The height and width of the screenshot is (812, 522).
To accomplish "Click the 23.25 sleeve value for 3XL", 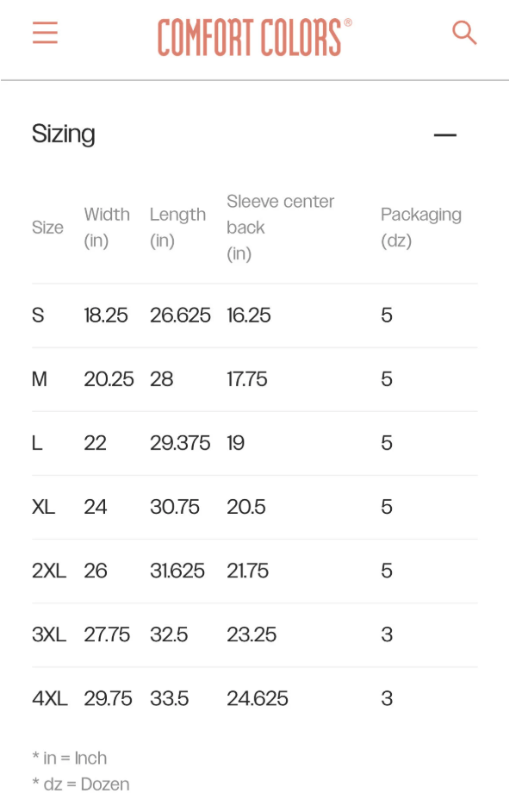I will tap(252, 634).
